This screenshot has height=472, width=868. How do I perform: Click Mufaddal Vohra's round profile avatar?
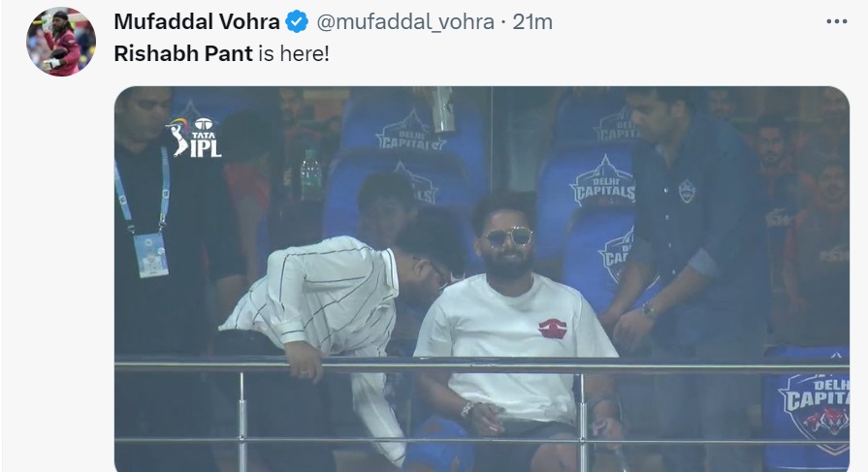tap(60, 42)
